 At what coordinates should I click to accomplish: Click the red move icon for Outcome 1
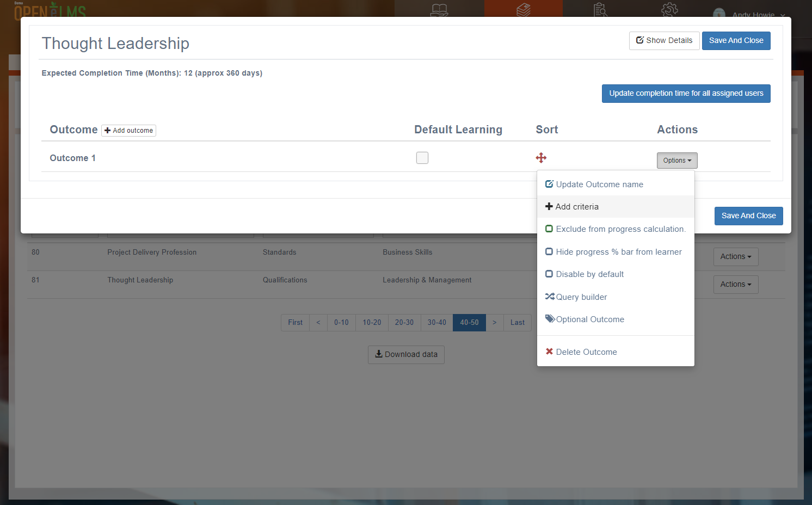(541, 158)
